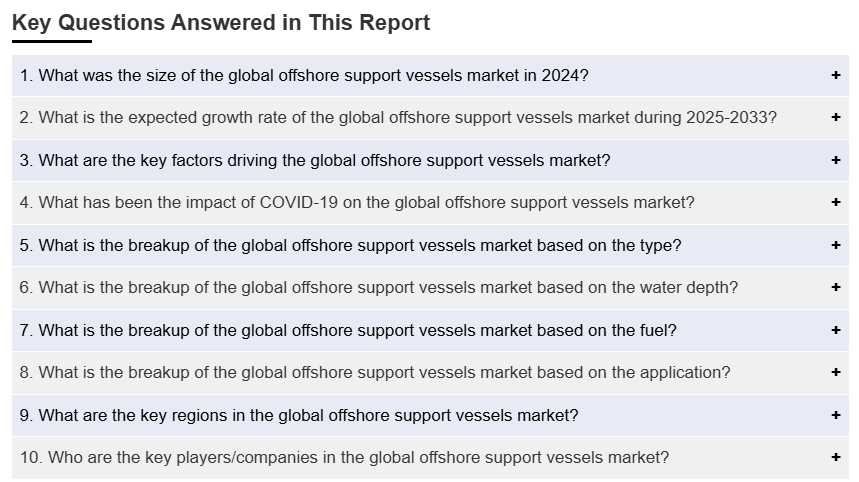Expand the key regions question text
The image size is (859, 482).
click(x=299, y=415)
